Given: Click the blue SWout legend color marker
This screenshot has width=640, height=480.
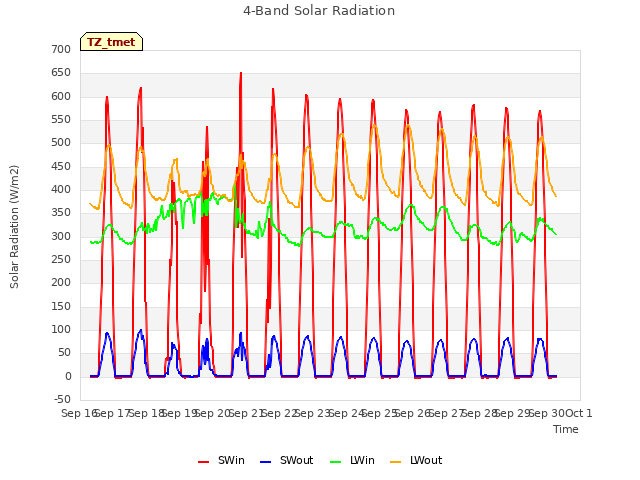Looking at the screenshot, I should pos(265,462).
